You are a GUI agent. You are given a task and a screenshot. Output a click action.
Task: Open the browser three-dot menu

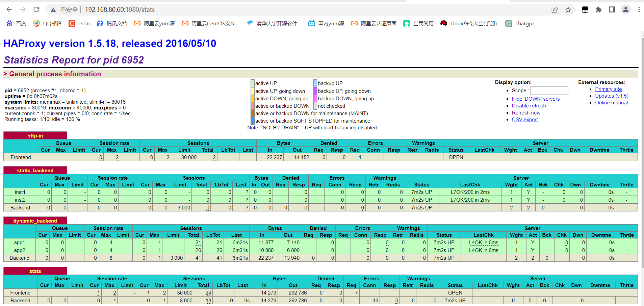click(x=639, y=10)
